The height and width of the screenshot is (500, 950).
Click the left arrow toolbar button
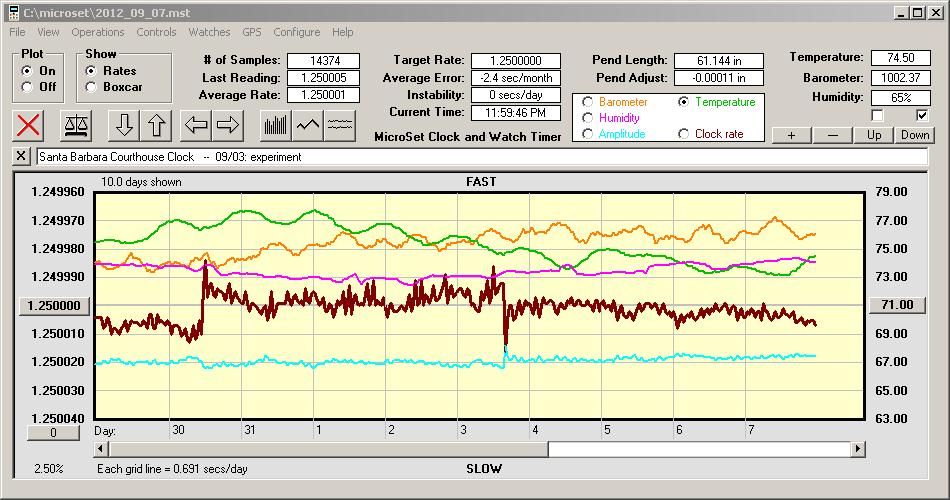195,125
